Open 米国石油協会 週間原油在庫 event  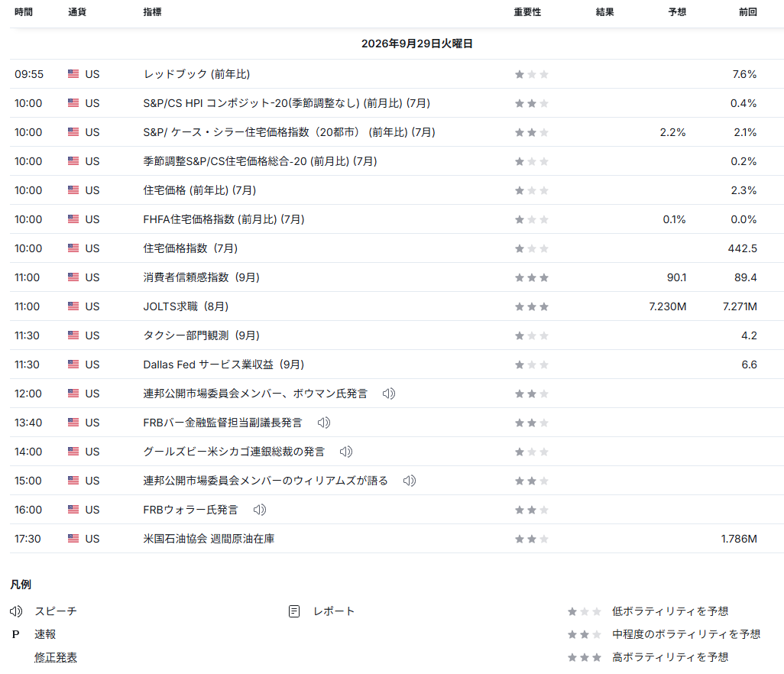(x=209, y=539)
